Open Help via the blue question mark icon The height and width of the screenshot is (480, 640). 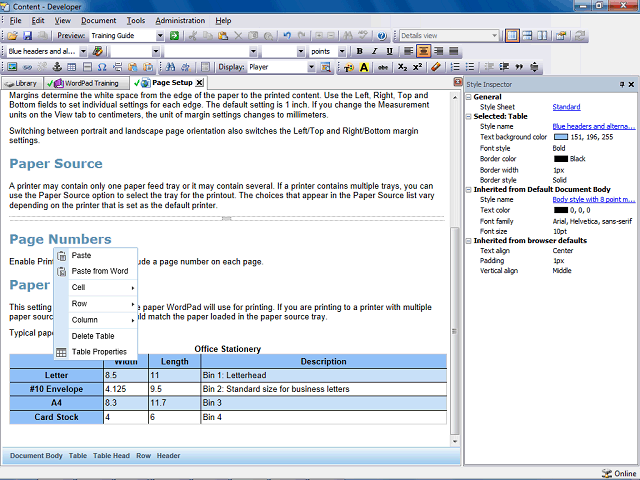(x=382, y=36)
